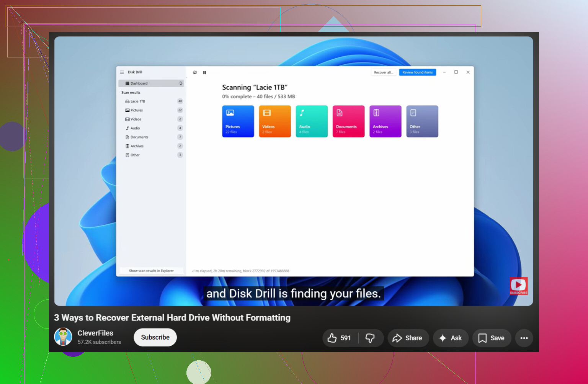The image size is (588, 384).
Task: Click the Disk Drill app title
Action: point(135,72)
